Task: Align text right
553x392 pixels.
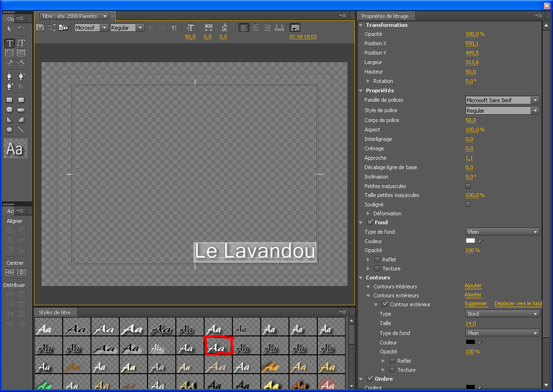Action: [x=267, y=27]
